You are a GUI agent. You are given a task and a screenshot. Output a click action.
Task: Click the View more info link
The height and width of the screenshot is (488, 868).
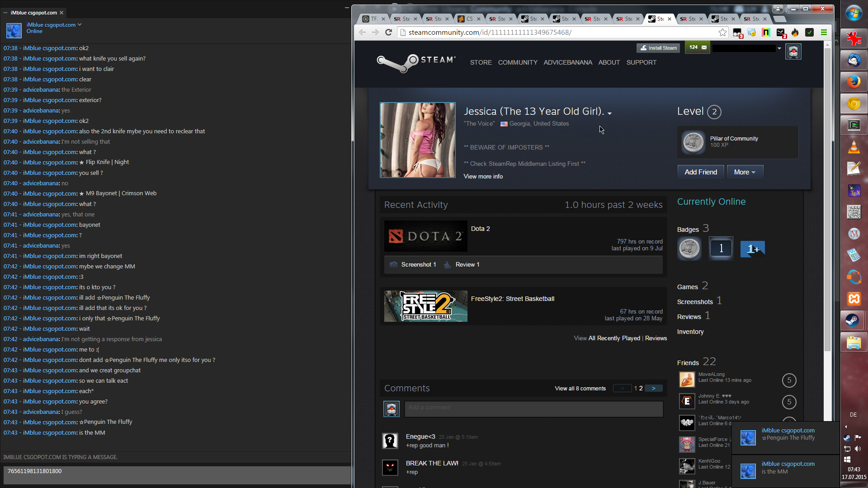click(483, 177)
